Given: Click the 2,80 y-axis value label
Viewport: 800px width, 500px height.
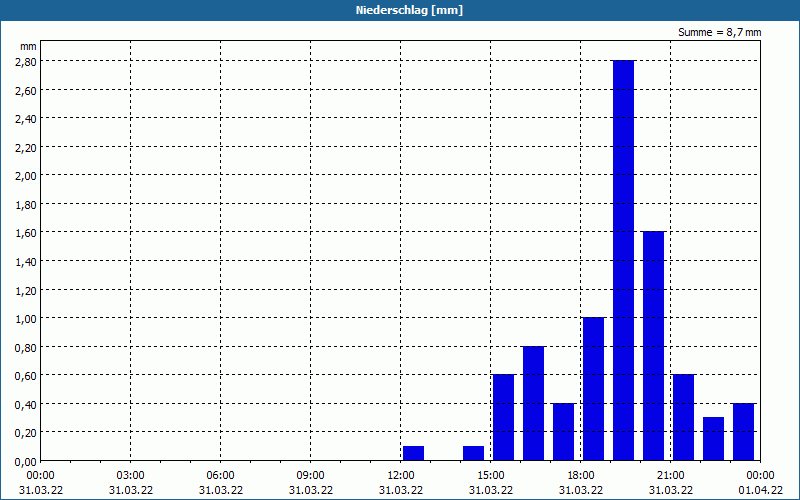Looking at the screenshot, I should click(27, 61).
